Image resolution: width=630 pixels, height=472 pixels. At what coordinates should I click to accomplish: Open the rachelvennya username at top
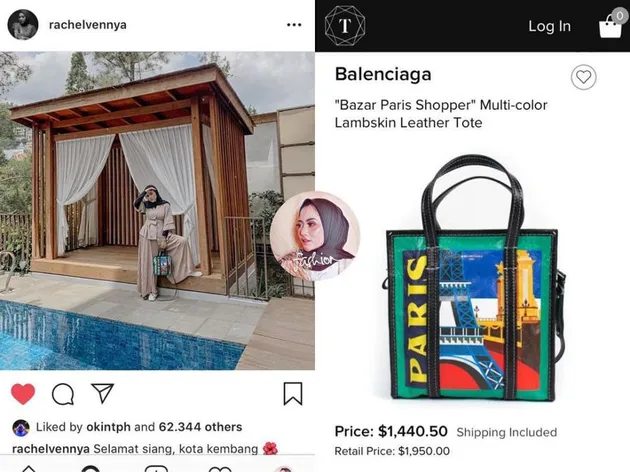88,25
